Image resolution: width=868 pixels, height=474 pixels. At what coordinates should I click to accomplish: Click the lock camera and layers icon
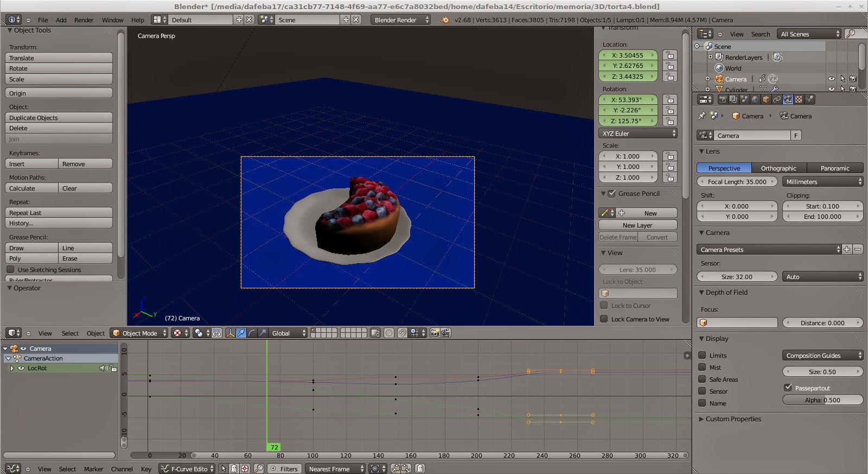tap(375, 333)
